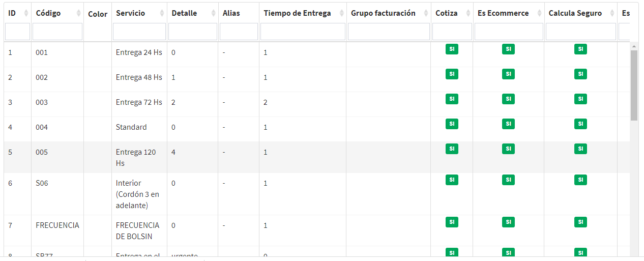Screen dimensions: 644x261
Task: Click the Color column header
Action: coord(97,14)
